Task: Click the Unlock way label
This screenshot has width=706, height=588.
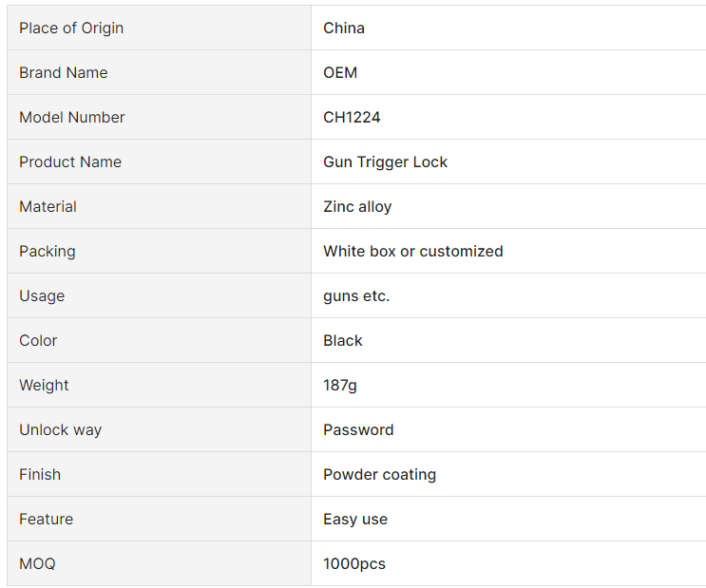Action: pyautogui.click(x=60, y=430)
